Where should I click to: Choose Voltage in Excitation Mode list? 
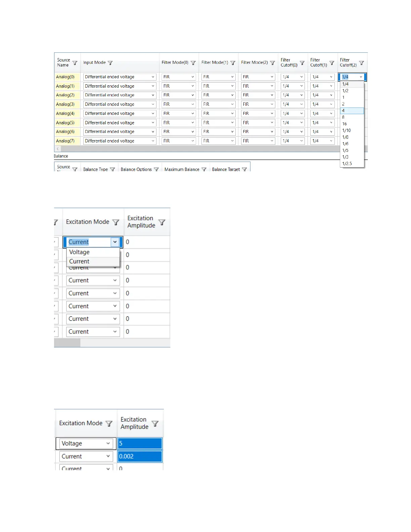click(x=93, y=252)
